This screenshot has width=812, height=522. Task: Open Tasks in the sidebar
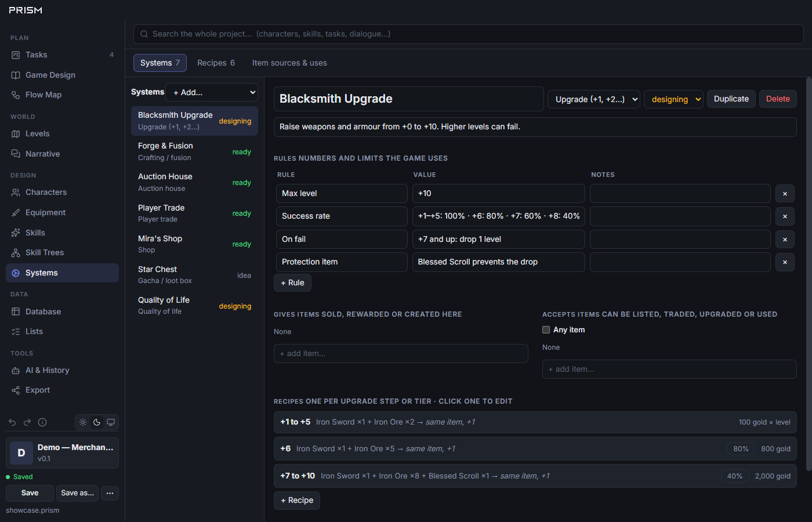[62, 55]
